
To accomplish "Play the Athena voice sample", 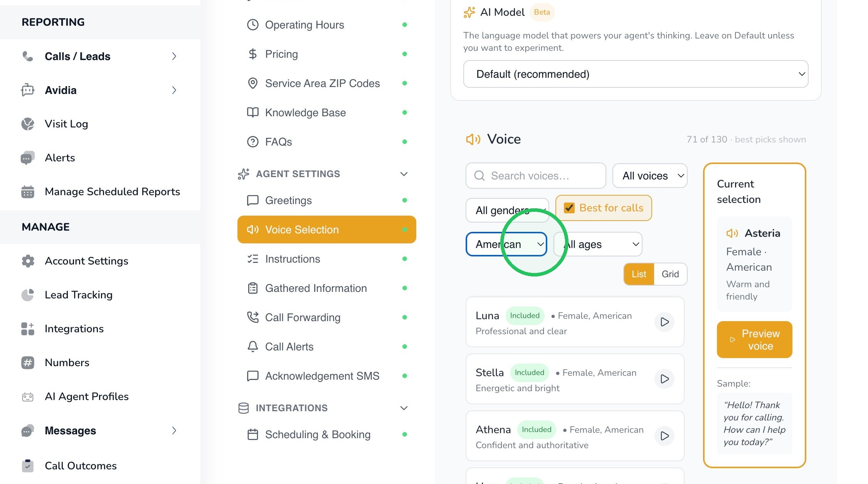I will (664, 436).
